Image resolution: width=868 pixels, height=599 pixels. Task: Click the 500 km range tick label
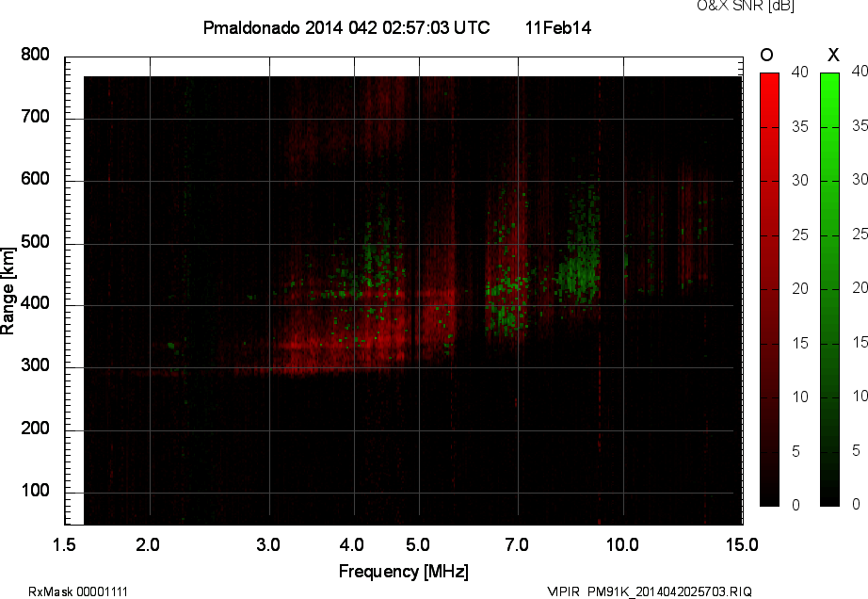pyautogui.click(x=36, y=243)
